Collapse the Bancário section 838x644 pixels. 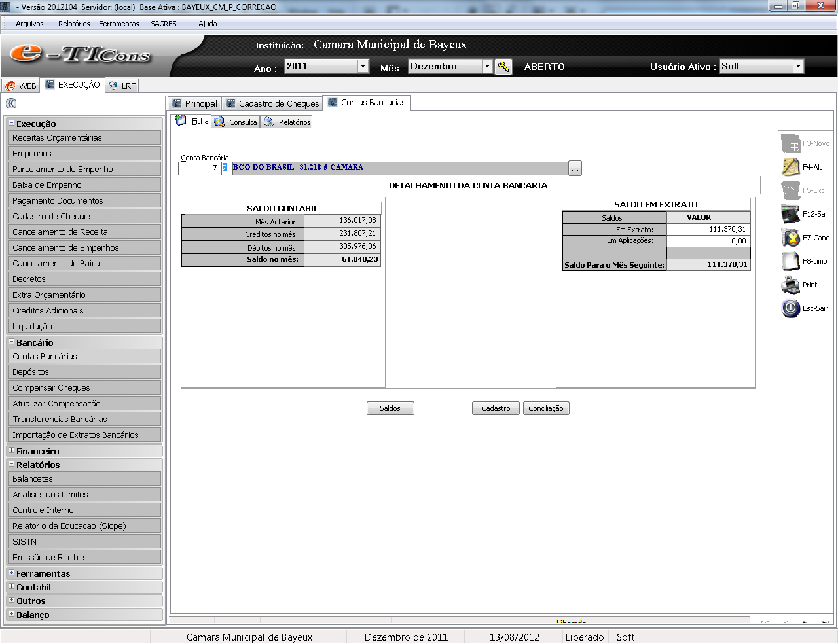12,342
